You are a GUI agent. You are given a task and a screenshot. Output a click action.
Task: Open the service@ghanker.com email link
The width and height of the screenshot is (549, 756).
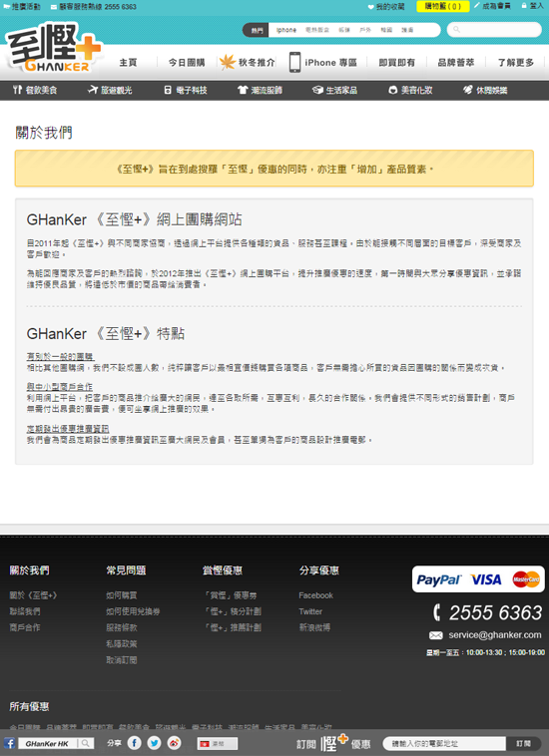(494, 635)
